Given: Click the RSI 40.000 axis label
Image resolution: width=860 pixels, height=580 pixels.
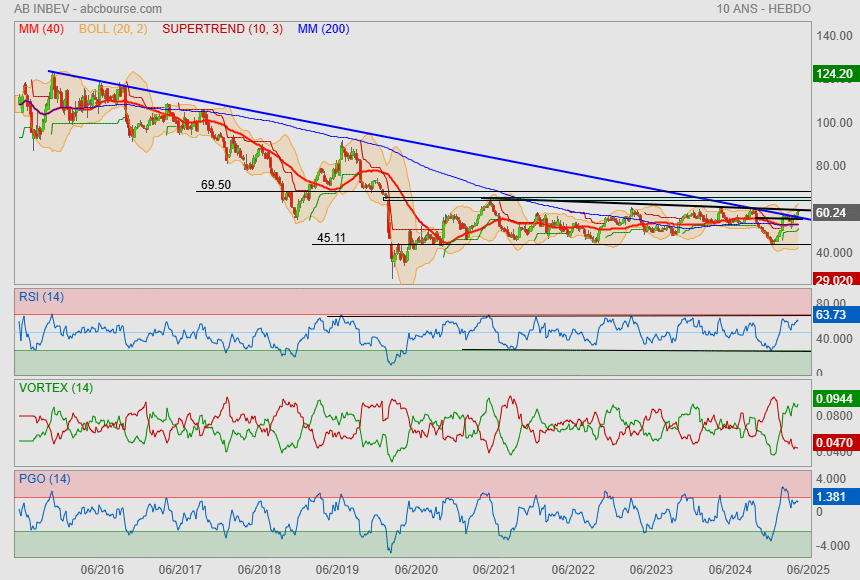Looking at the screenshot, I should point(834,339).
